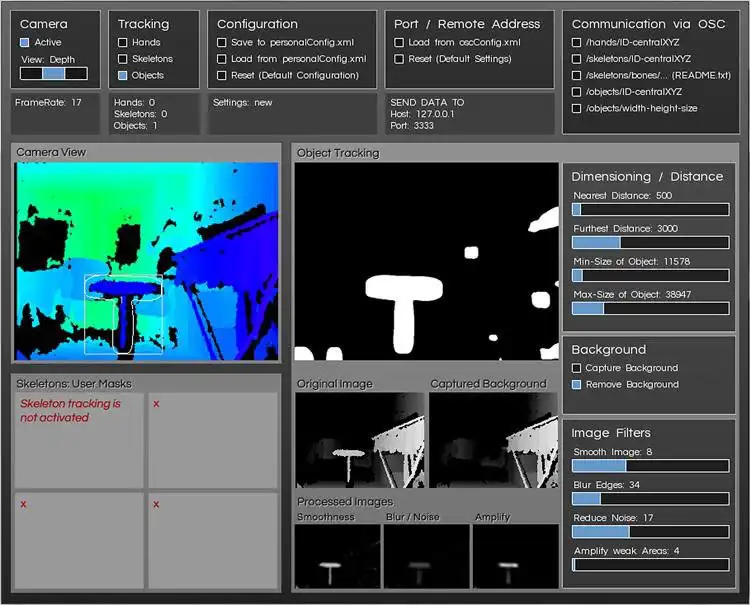The width and height of the screenshot is (750, 605).
Task: Click 'FrameRate: 17' text
Action: pyautogui.click(x=48, y=102)
